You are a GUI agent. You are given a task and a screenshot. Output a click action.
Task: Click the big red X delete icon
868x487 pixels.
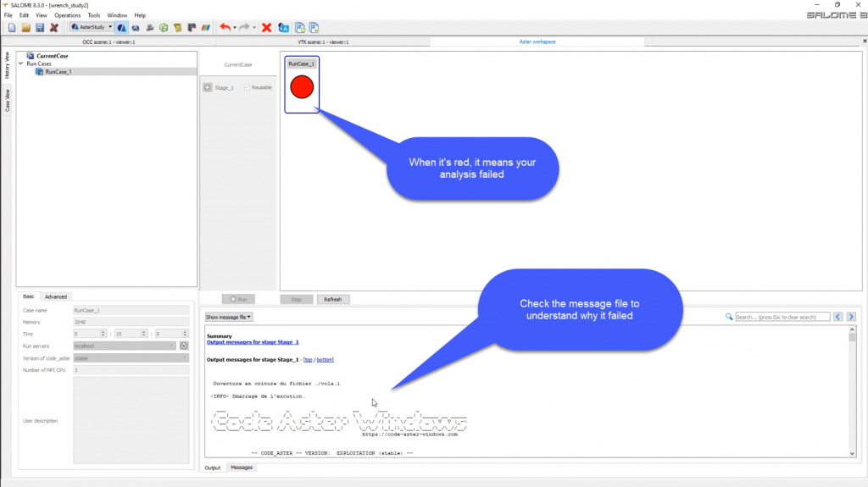pos(267,27)
